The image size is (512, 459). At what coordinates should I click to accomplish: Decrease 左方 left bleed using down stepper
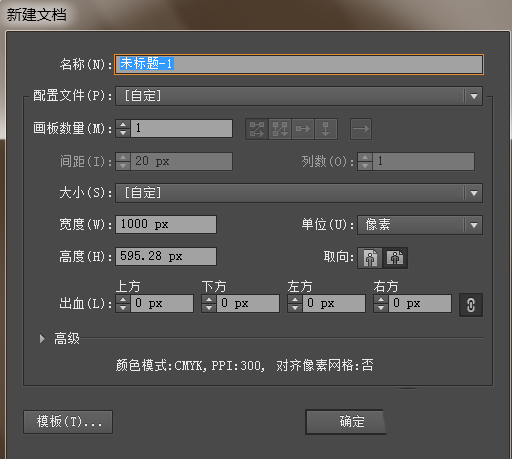click(x=295, y=308)
